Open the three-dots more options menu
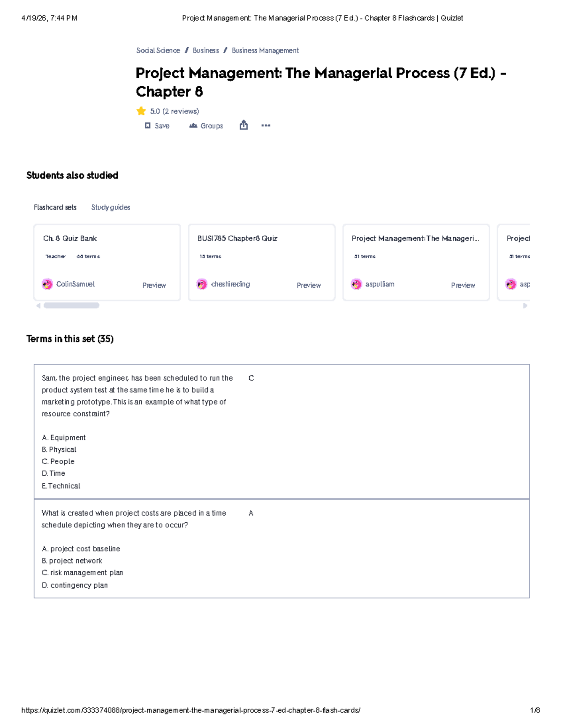The width and height of the screenshot is (563, 728). [x=266, y=126]
